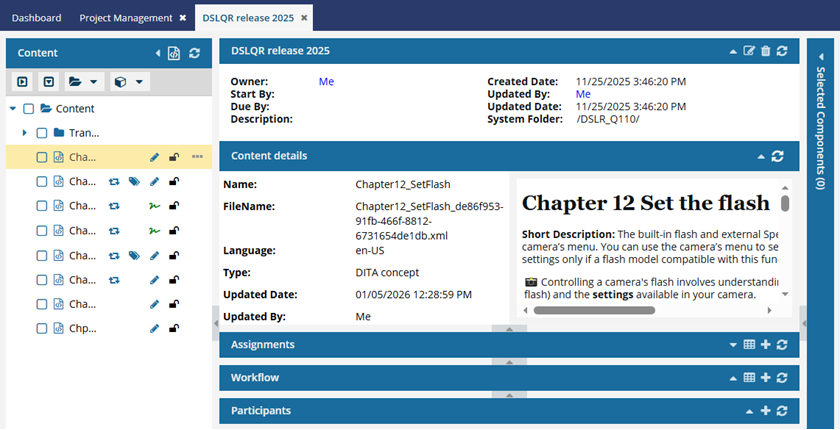The height and width of the screenshot is (430, 840).
Task: Open the Project Management tab
Action: click(126, 18)
